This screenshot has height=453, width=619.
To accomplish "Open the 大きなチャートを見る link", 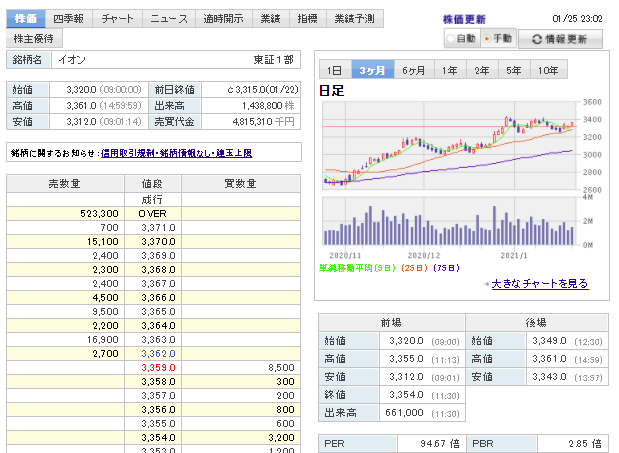I will [538, 285].
